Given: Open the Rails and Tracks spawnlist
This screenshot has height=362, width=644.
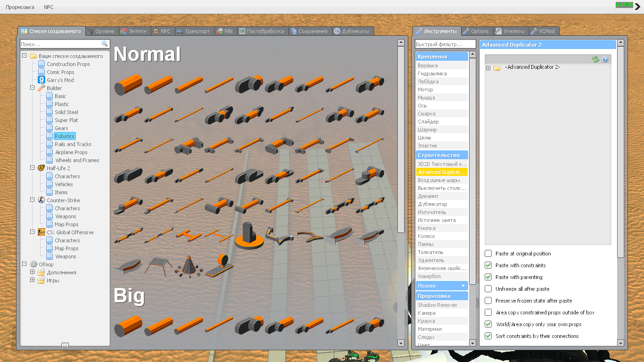Looking at the screenshot, I should point(73,144).
